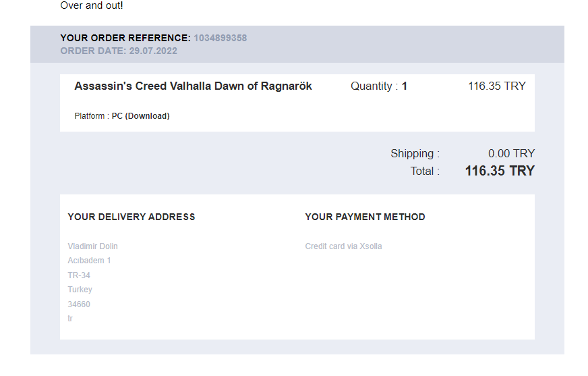Screen dimensions: 588x376
Task: Click the "YOUR PAYMENT METHOD" heading
Action: [365, 217]
